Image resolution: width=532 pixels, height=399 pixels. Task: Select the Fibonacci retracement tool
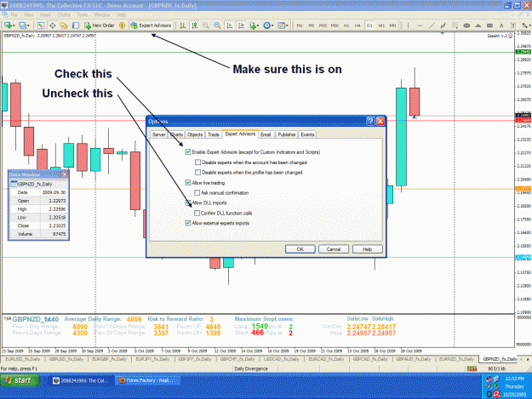click(455, 26)
